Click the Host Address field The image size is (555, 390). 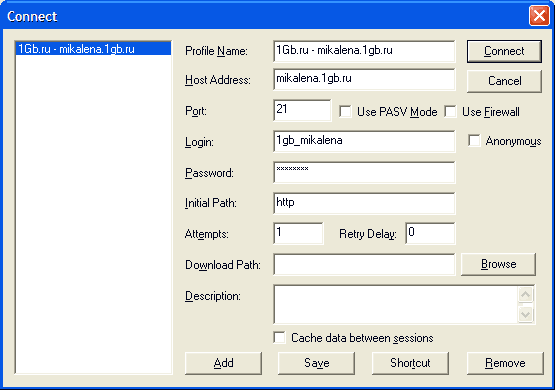pyautogui.click(x=364, y=79)
